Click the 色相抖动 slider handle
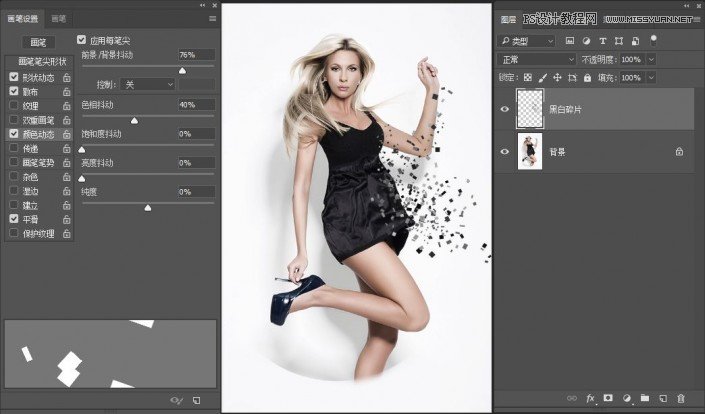705x414 pixels. (135, 120)
